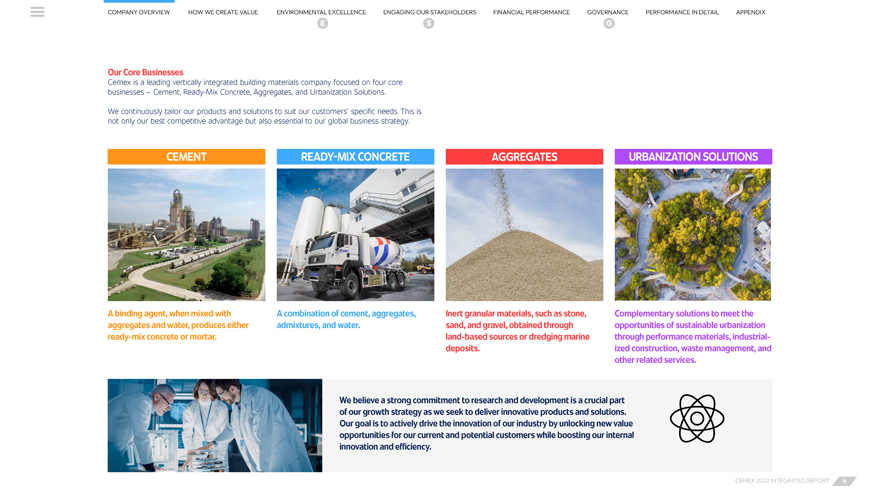Image resolution: width=880 pixels, height=495 pixels.
Task: Click the 'Inert granular materials' description
Action: [517, 331]
